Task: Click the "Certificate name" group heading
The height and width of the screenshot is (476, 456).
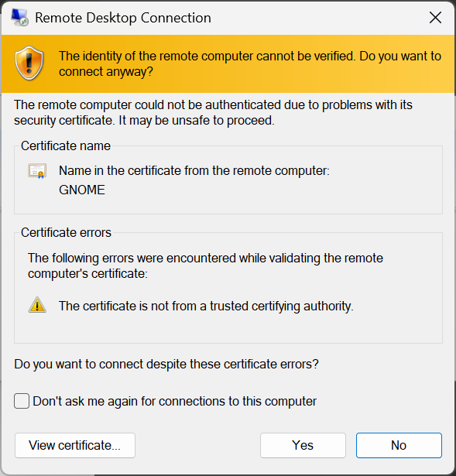Action: 66,146
